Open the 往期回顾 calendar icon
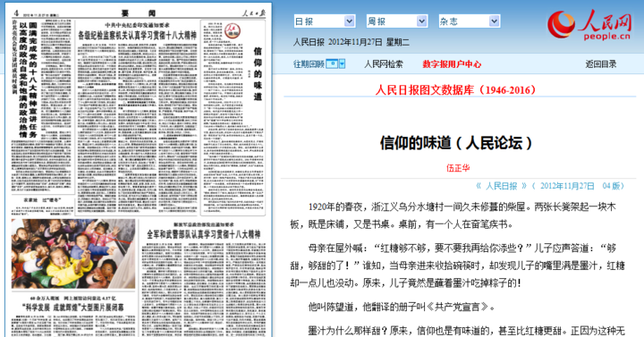 (x=332, y=63)
